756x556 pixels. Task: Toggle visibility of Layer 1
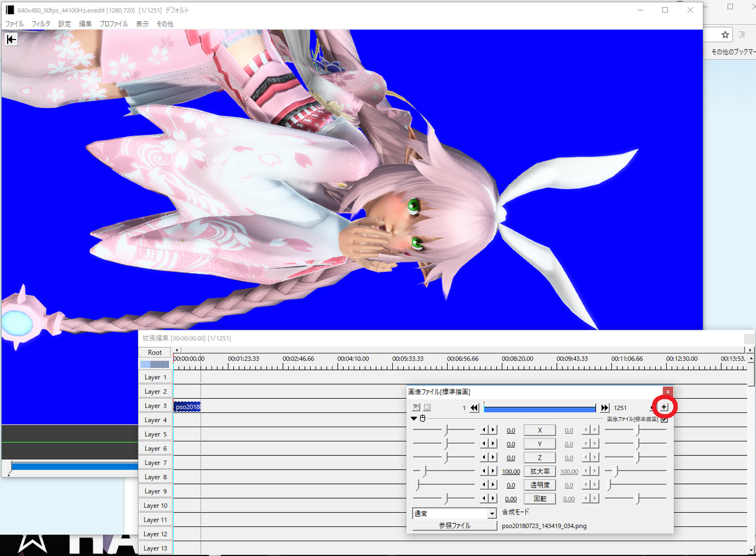click(155, 377)
